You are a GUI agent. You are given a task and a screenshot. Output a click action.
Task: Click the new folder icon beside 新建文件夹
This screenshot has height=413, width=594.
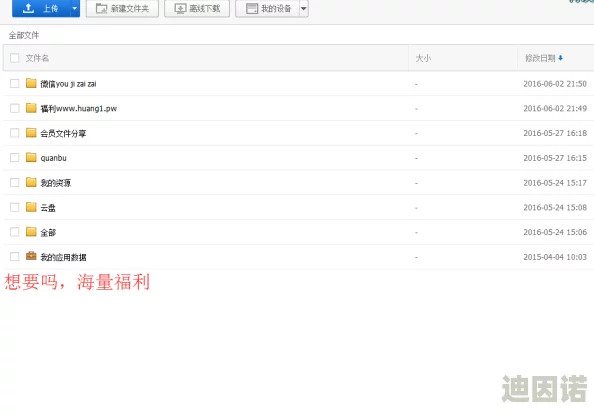tap(101, 8)
